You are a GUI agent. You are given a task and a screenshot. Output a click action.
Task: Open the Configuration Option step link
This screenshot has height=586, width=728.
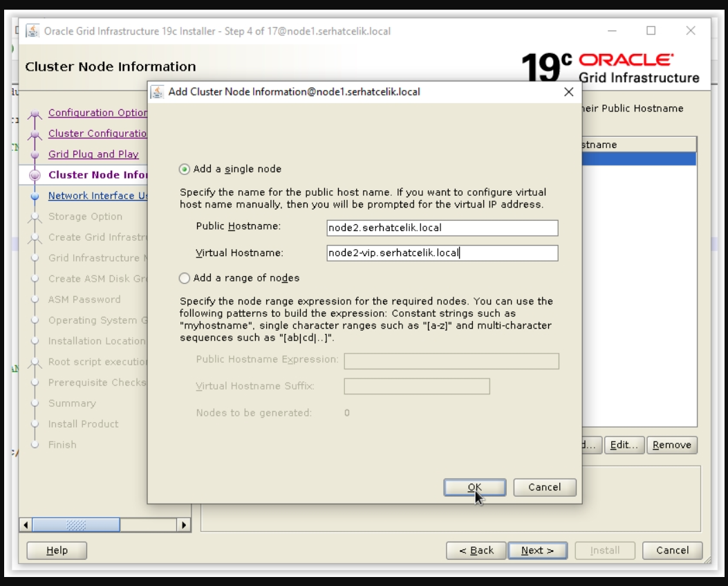click(97, 113)
